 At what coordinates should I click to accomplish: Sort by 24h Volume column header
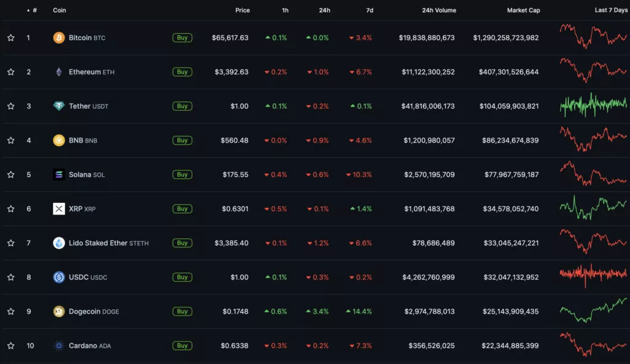click(439, 10)
